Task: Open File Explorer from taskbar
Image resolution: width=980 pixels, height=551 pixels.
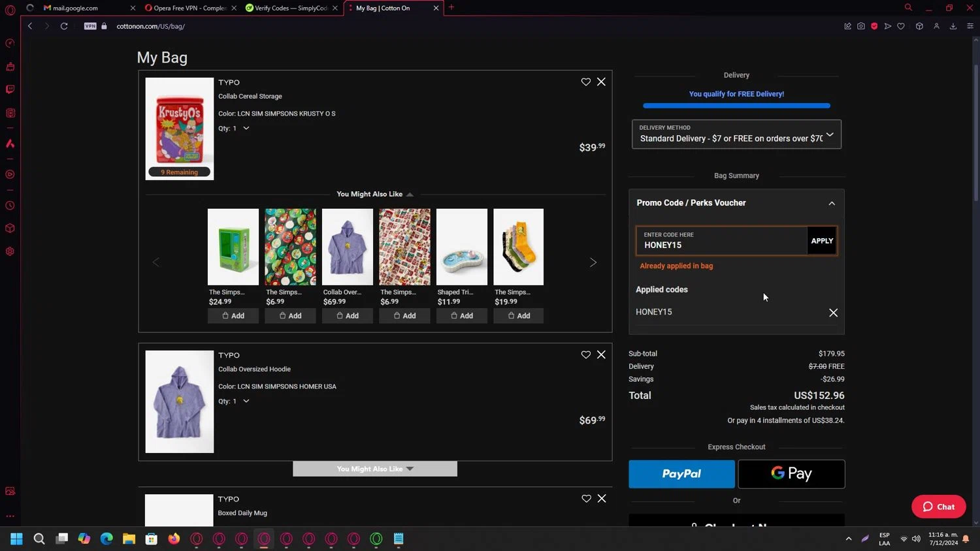Action: coord(129,539)
